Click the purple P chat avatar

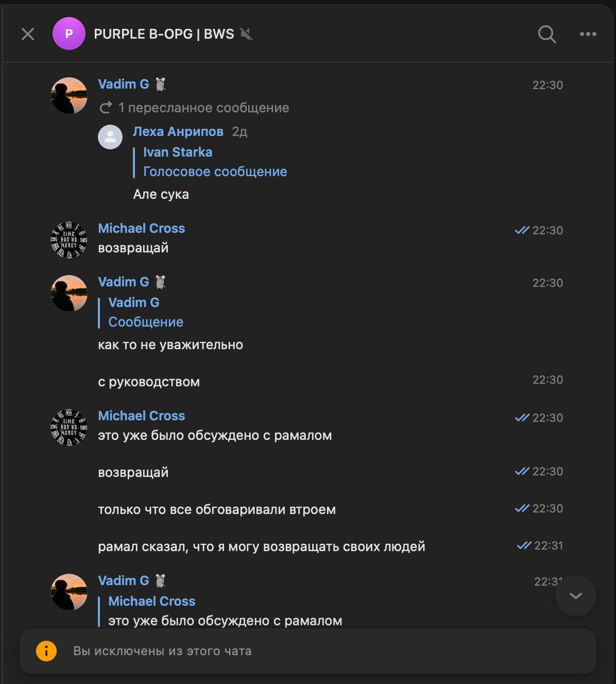pos(69,34)
